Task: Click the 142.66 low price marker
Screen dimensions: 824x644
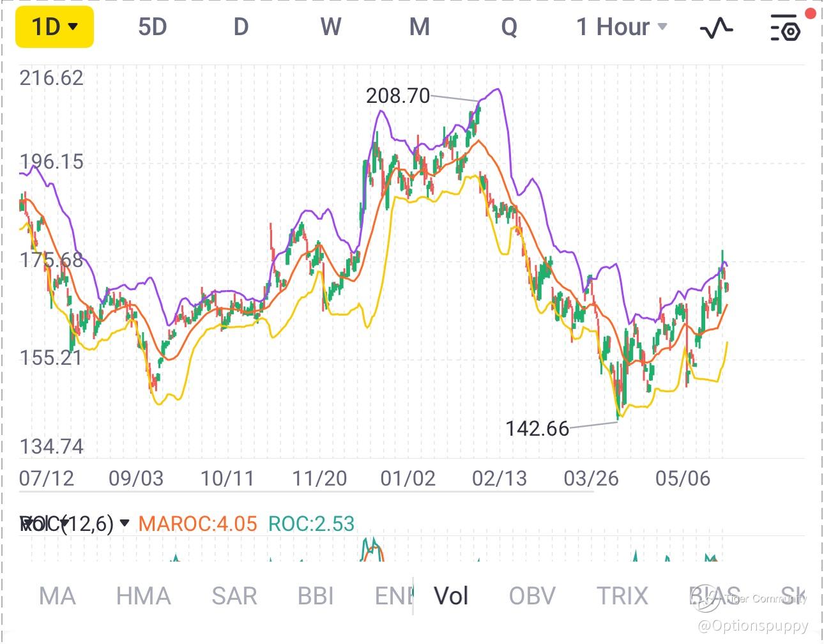Action: click(x=537, y=429)
